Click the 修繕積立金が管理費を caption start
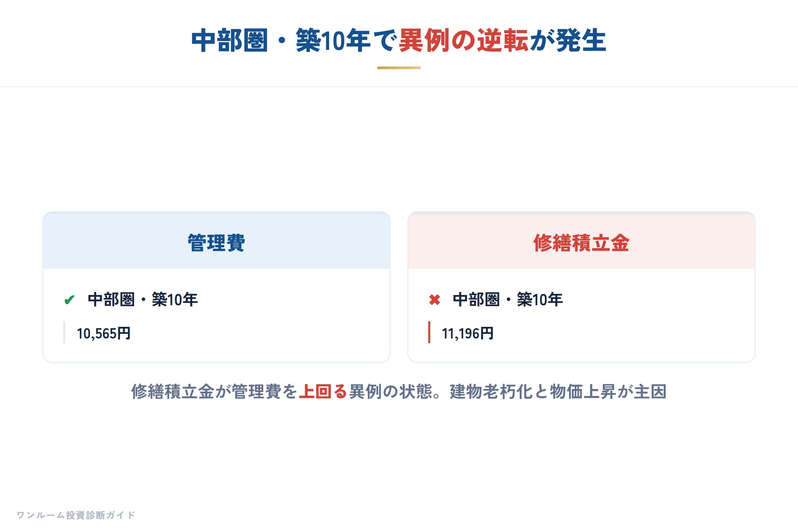 [214, 392]
